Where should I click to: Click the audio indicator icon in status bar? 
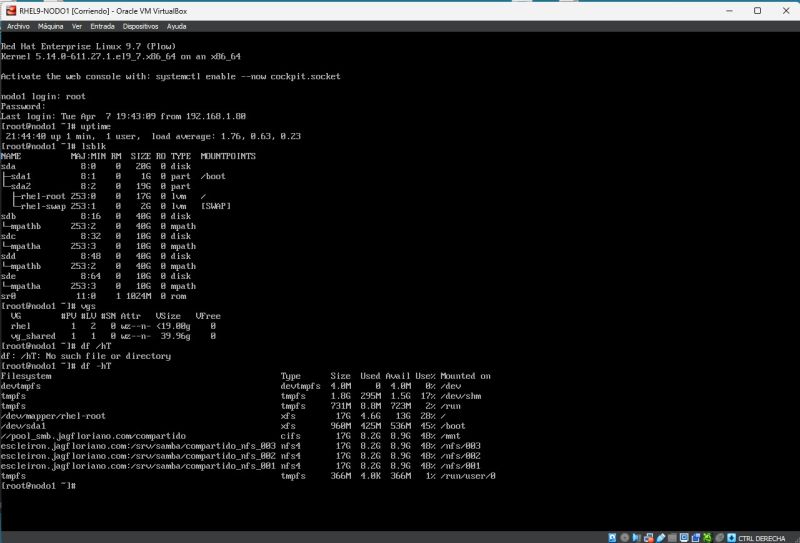pyautogui.click(x=636, y=537)
